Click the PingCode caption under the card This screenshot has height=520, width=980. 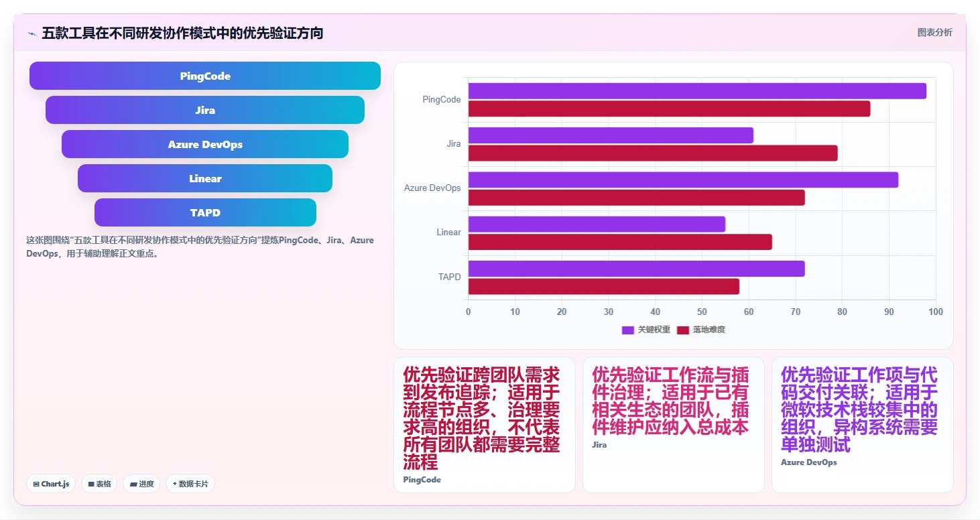(422, 480)
